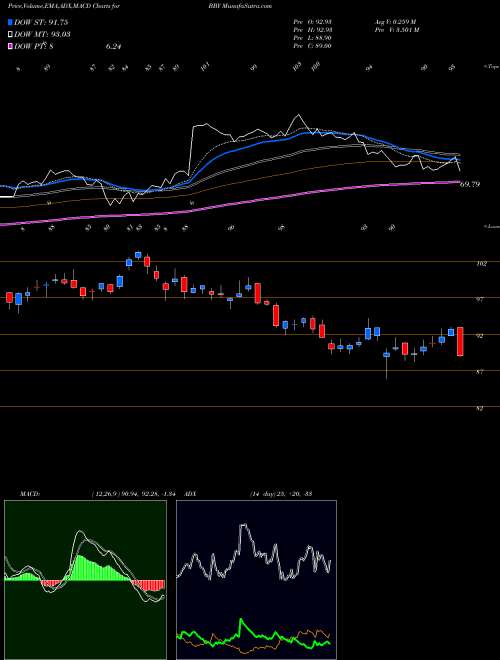This screenshot has height=660, width=500.
Task: Click the MACD panel heading
Action: (x=30, y=493)
